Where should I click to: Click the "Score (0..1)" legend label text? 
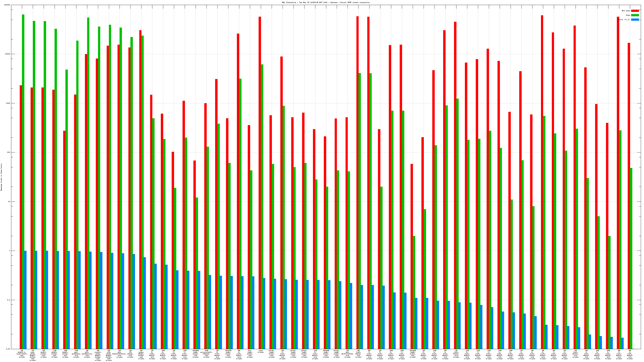coord(624,20)
